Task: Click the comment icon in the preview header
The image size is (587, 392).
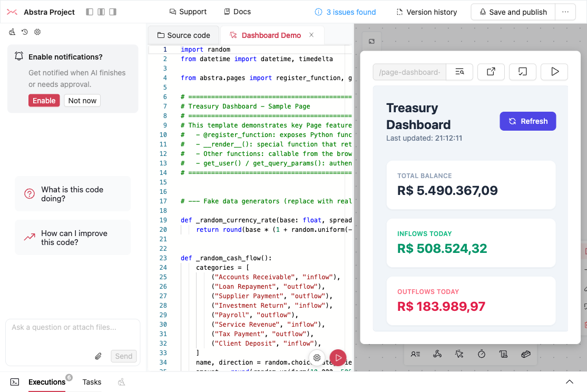Action: click(522, 72)
